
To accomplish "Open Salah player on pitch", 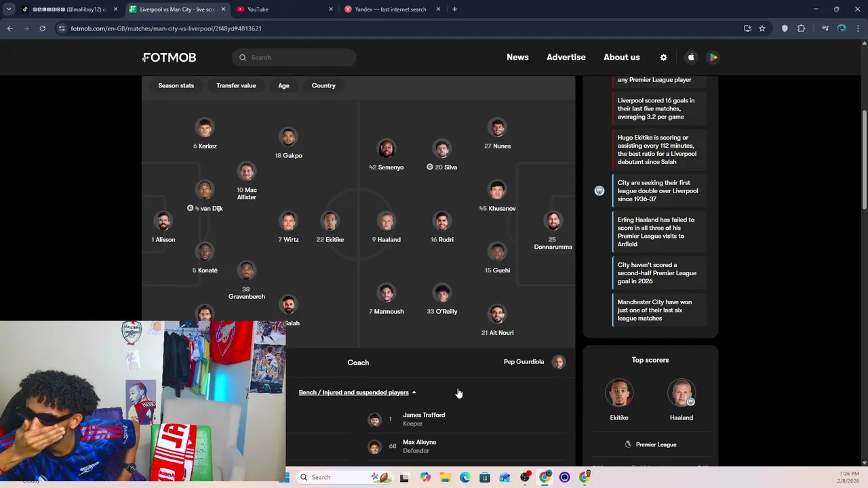I will pyautogui.click(x=288, y=306).
